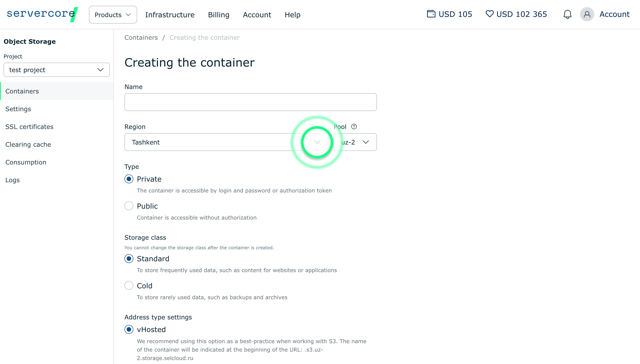Image resolution: width=640 pixels, height=364 pixels.
Task: Open the Infrastructure menu
Action: click(170, 15)
